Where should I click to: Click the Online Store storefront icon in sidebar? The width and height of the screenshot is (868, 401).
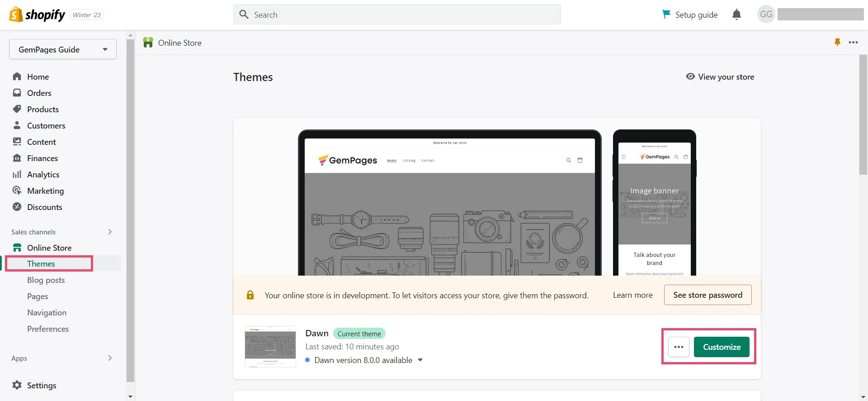[x=17, y=248]
